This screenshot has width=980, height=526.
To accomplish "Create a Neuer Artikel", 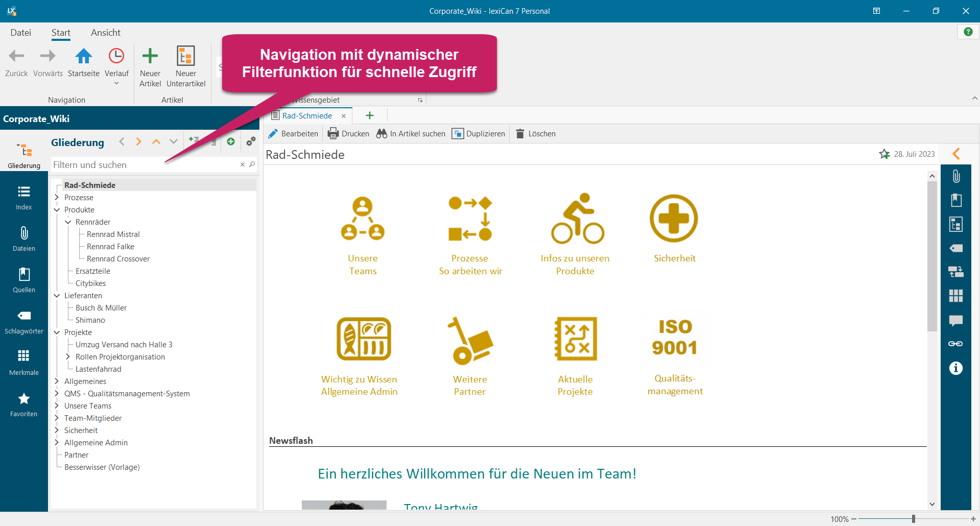I will coord(150,67).
